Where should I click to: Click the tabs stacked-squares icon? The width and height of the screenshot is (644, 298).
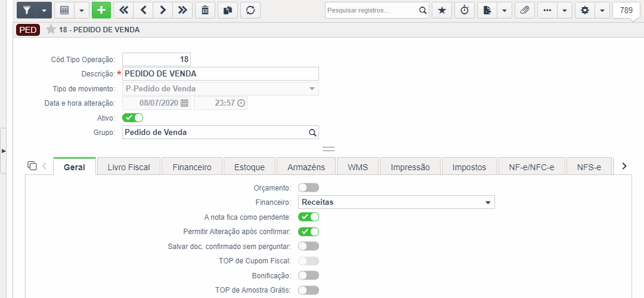[32, 165]
